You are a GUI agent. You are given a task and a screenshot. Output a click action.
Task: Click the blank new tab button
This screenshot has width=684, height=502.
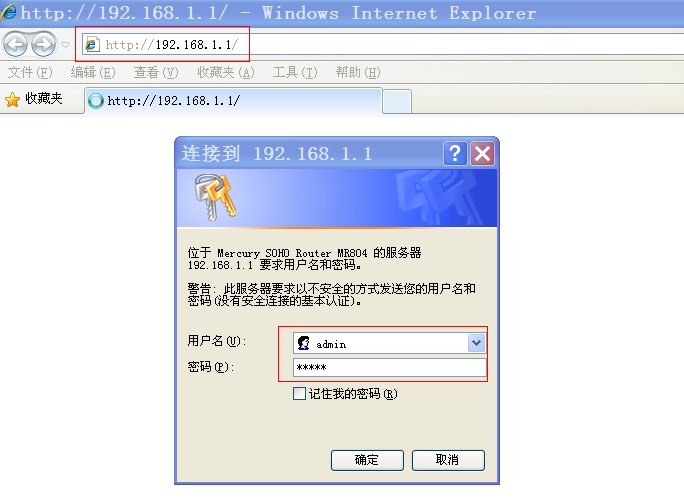pos(397,101)
